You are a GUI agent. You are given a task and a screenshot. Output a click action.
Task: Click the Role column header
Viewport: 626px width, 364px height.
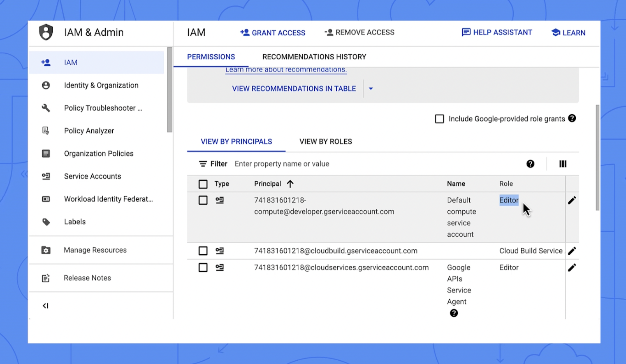(x=506, y=184)
